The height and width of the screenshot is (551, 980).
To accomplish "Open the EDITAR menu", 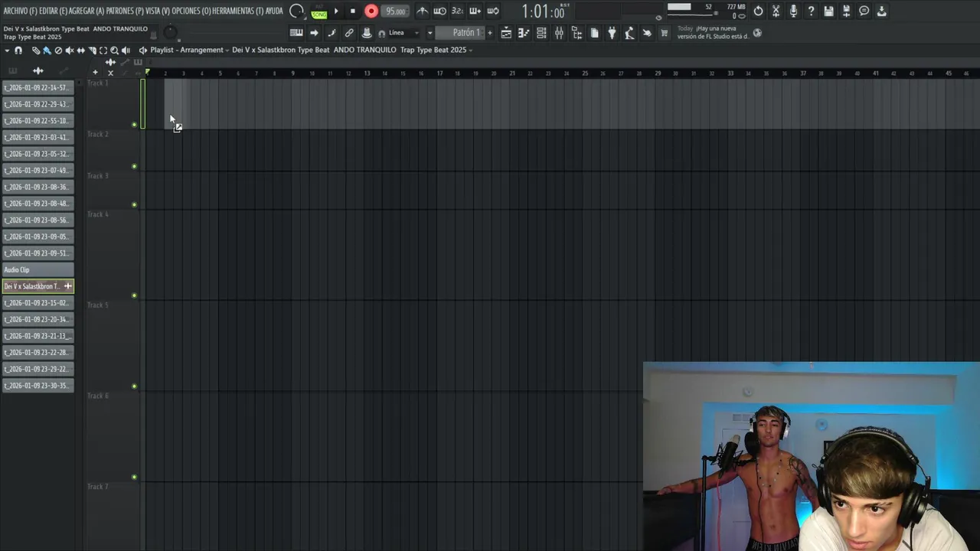I will (53, 11).
